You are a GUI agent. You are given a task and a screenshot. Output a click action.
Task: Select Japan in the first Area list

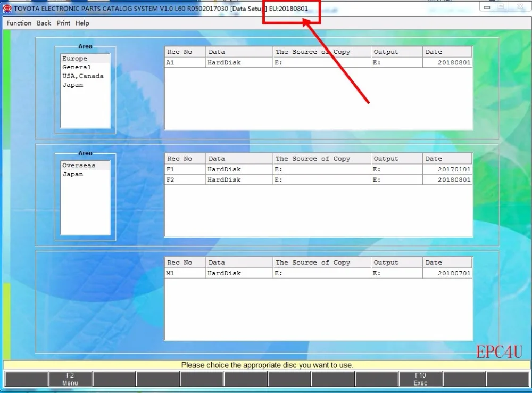pos(85,85)
